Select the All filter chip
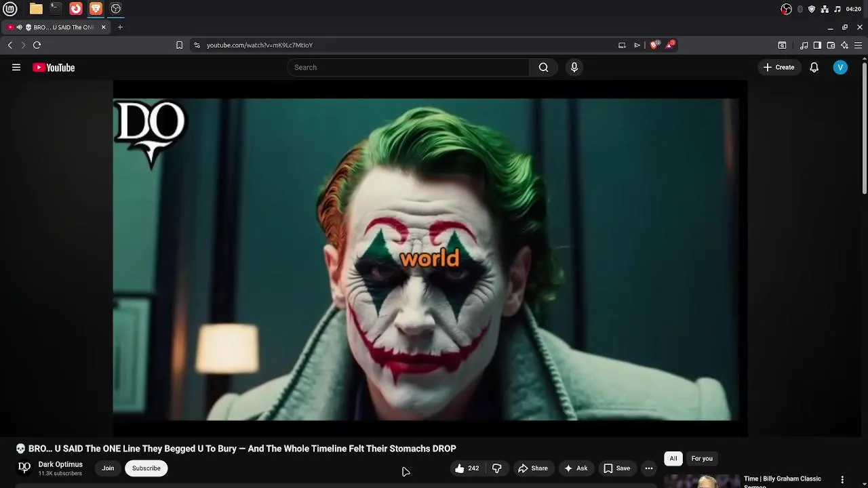 [x=673, y=459]
